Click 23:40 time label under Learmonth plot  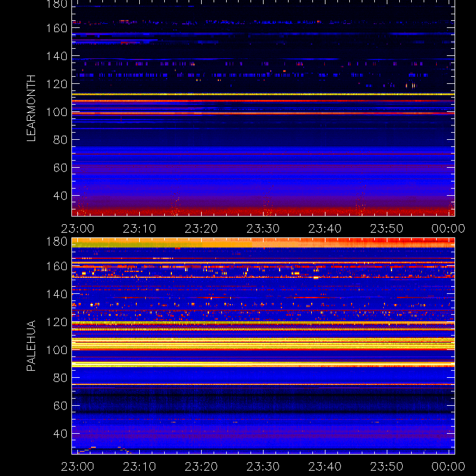pyautogui.click(x=325, y=228)
